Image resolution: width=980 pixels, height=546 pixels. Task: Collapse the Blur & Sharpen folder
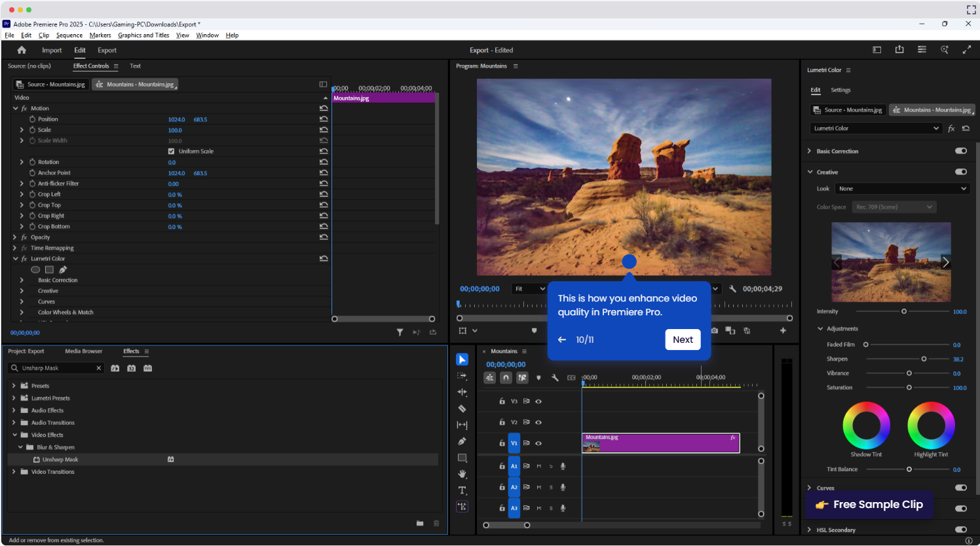click(x=20, y=447)
